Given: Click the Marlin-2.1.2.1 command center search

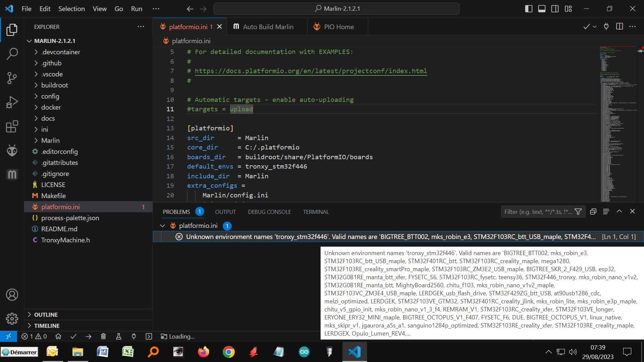Looking at the screenshot, I should 336,9.
